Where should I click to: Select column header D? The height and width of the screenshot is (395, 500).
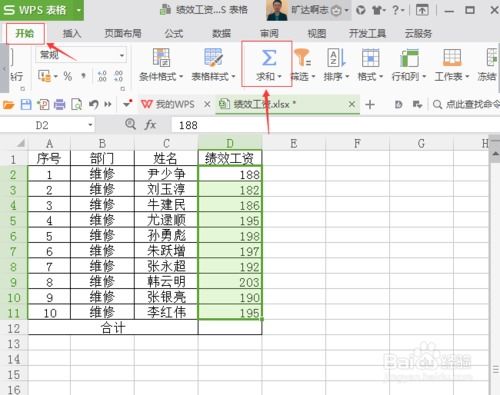(230, 143)
